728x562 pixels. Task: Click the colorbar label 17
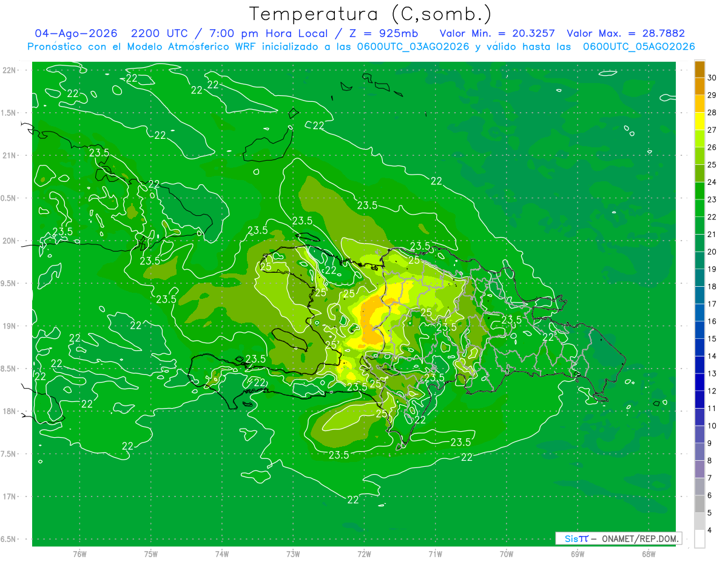pyautogui.click(x=712, y=304)
